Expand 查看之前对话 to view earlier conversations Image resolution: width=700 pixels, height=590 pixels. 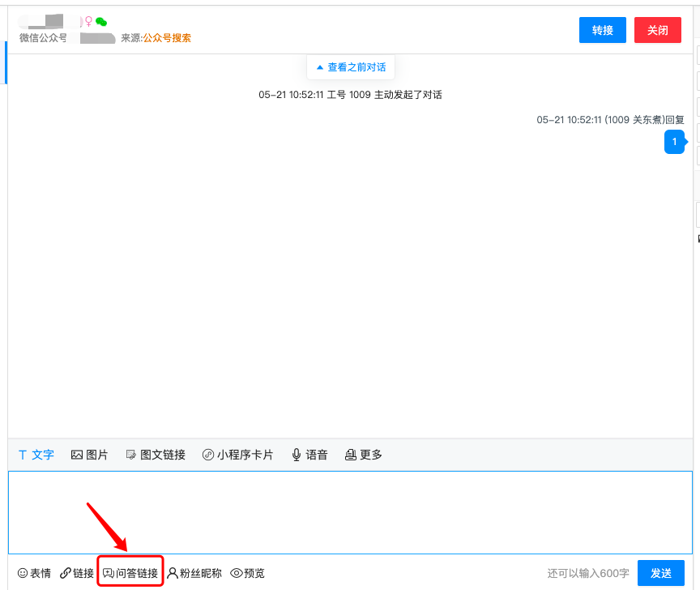coord(350,67)
